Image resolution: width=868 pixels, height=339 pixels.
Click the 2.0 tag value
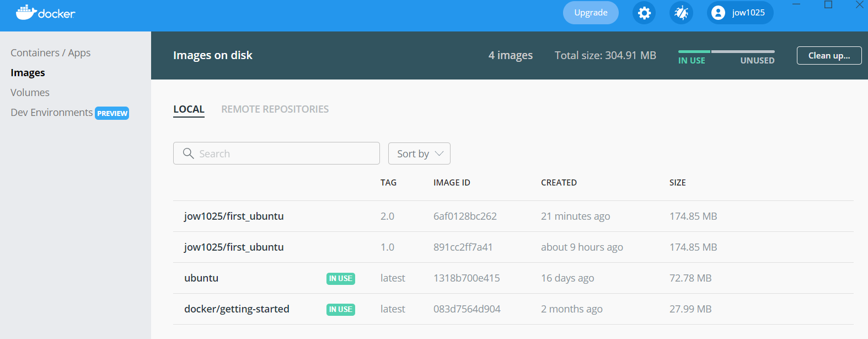tap(387, 216)
